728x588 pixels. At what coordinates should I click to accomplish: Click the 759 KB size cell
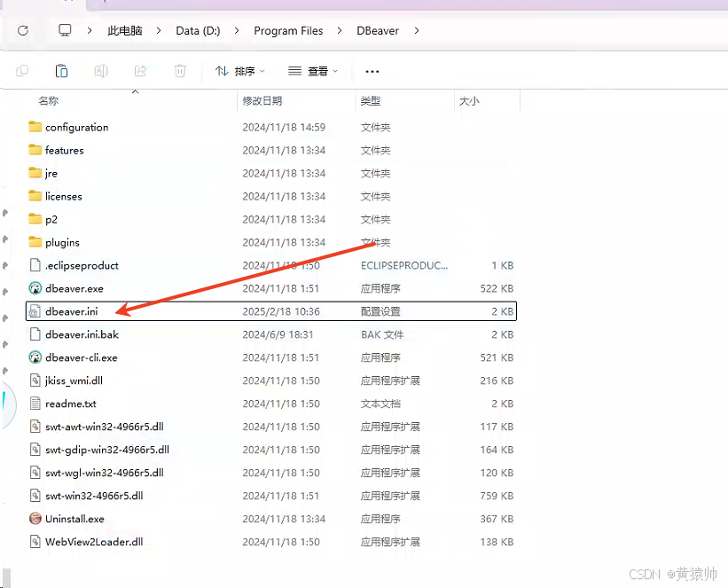pos(497,496)
